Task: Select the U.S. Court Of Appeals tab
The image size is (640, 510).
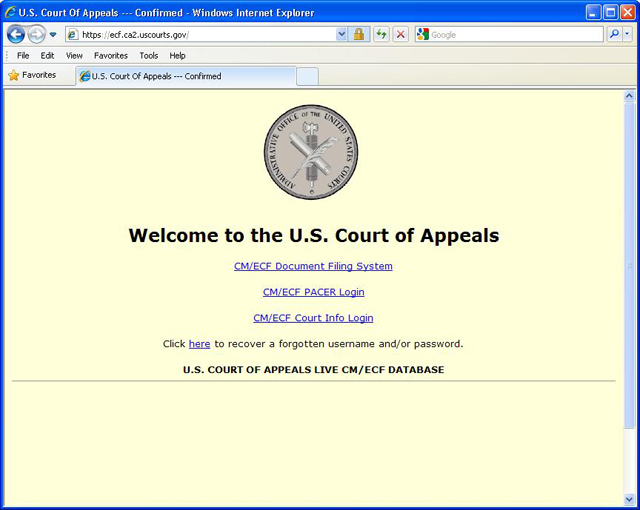Action: click(x=186, y=76)
